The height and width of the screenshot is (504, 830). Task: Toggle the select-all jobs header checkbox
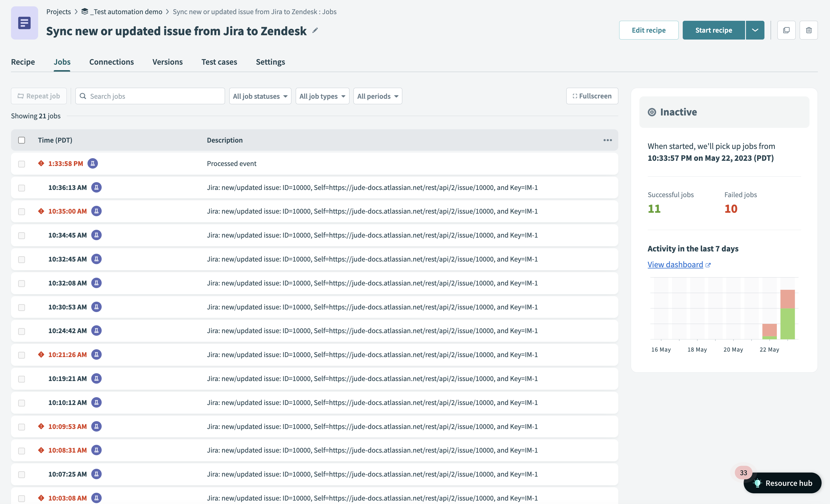pos(22,140)
